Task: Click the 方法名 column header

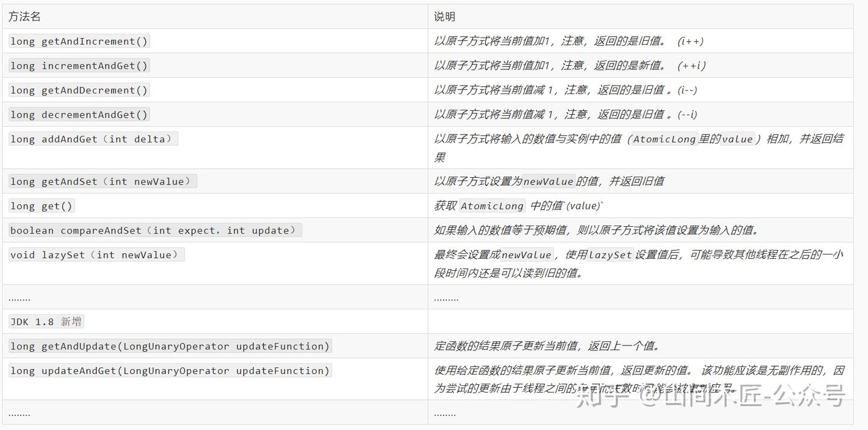Action: tap(24, 16)
